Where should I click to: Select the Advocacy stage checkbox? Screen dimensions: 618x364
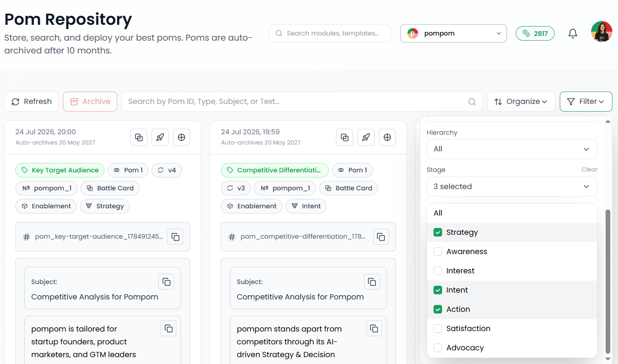438,348
